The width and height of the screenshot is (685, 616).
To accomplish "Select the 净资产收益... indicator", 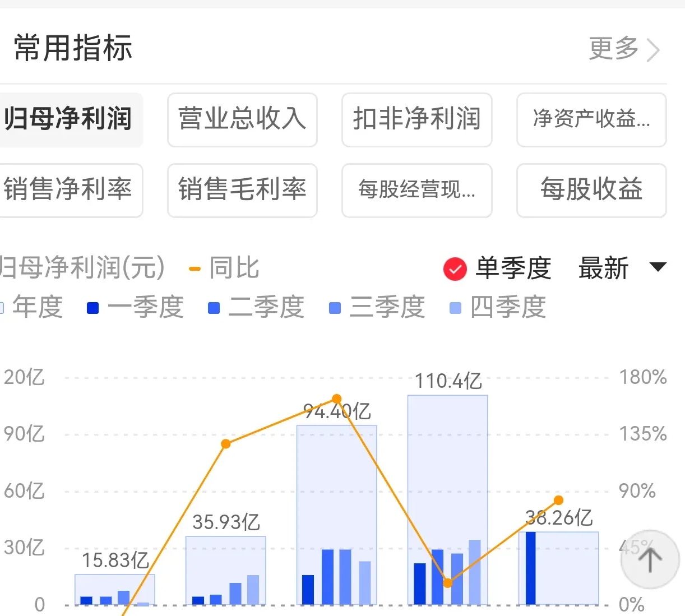I will 591,120.
